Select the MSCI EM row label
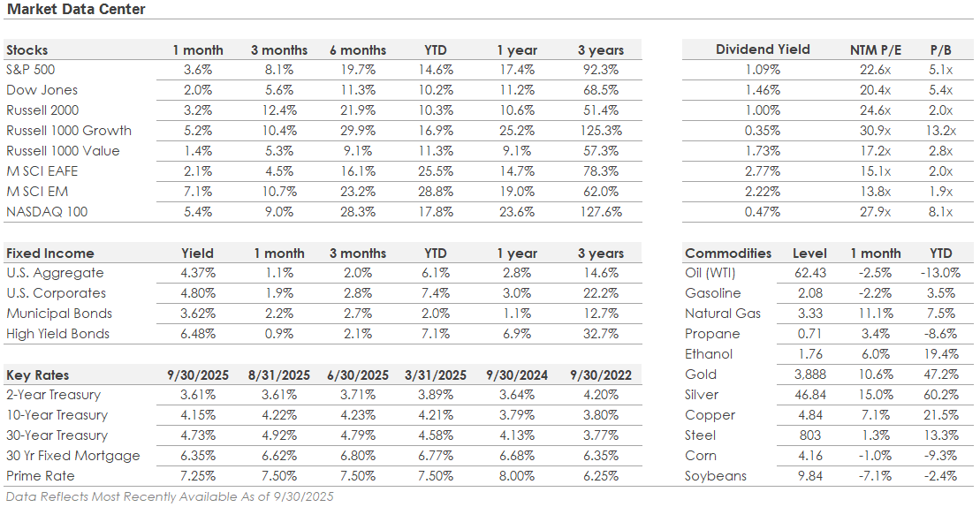This screenshot has width=980, height=507. [x=37, y=192]
